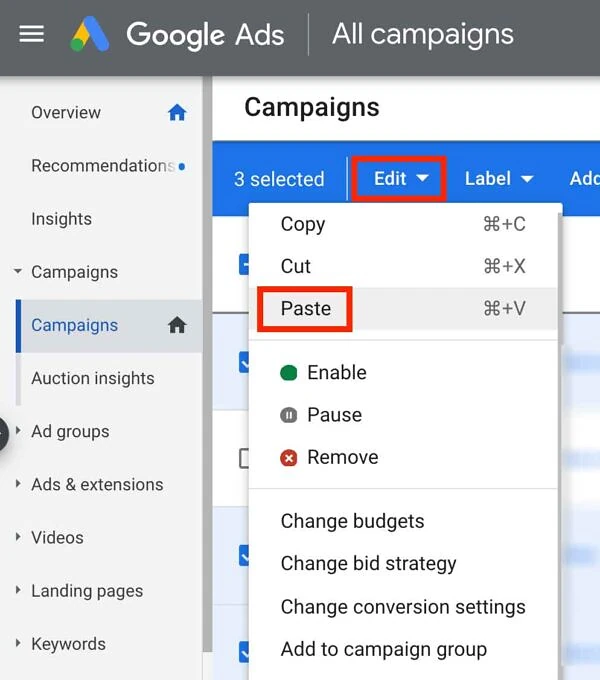Open Insights in the sidebar

pyautogui.click(x=62, y=219)
